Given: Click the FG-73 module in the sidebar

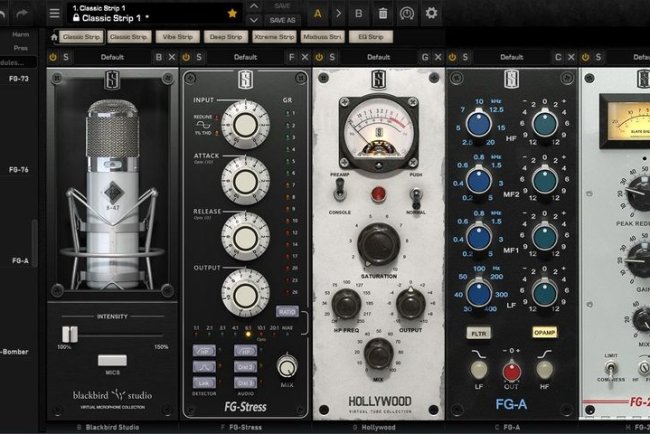Looking at the screenshot, I should [x=19, y=78].
